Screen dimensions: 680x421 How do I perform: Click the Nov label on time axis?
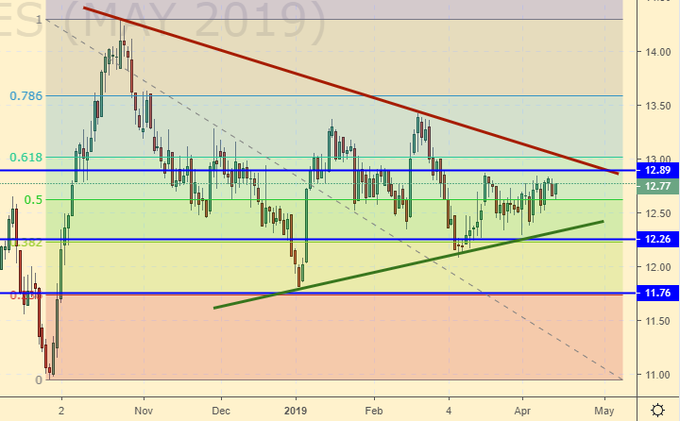[x=143, y=410]
